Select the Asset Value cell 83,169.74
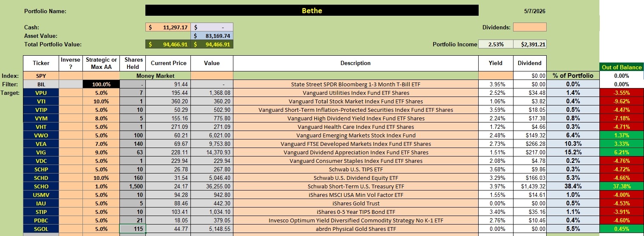Screen dimensions: 644x236 tap(212, 36)
